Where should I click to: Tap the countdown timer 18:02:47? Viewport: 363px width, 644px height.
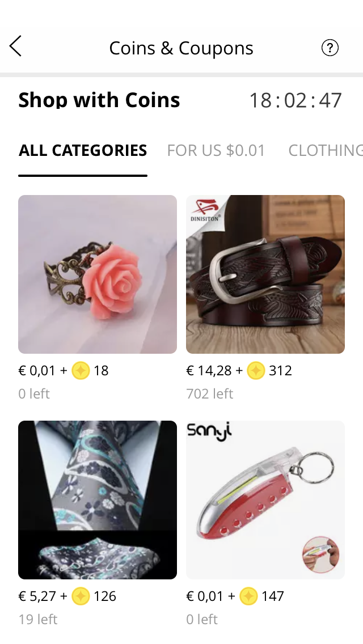click(x=296, y=100)
